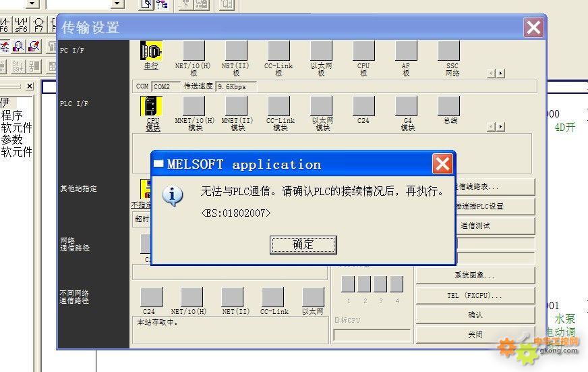
Task: Close the left project panel with X
Action: pyautogui.click(x=30, y=86)
